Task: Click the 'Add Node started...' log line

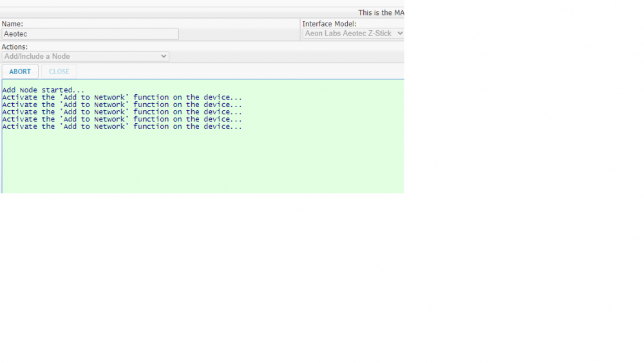Action: coord(43,90)
